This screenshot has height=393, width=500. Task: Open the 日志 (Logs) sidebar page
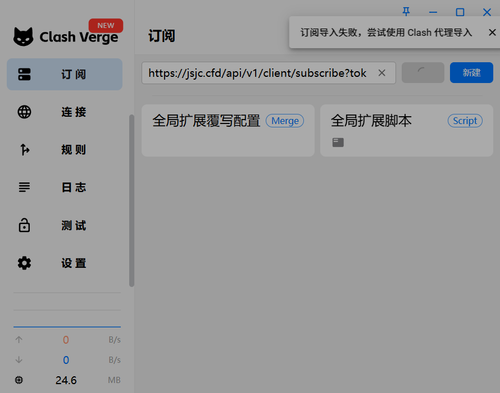(x=65, y=187)
